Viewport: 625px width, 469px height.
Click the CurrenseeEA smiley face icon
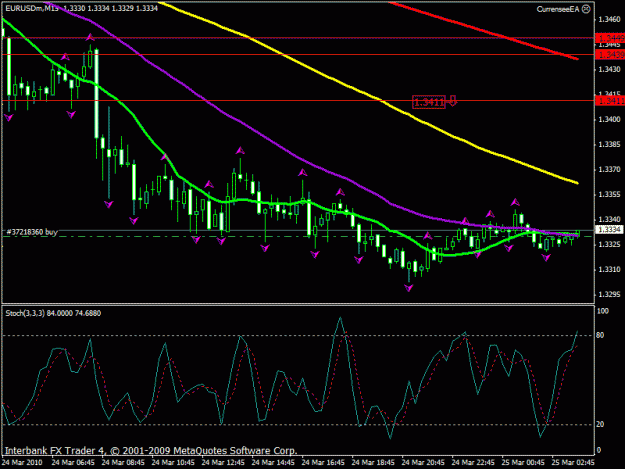click(586, 9)
